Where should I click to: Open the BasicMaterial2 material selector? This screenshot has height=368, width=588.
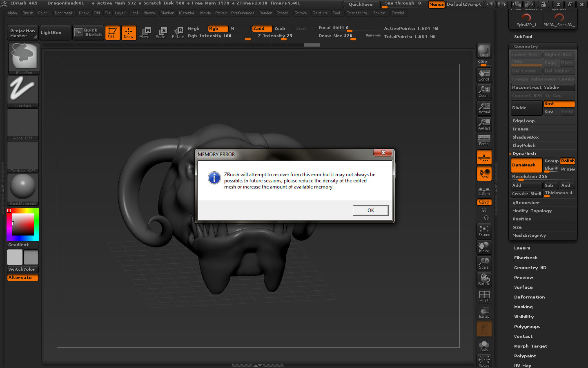[23, 190]
